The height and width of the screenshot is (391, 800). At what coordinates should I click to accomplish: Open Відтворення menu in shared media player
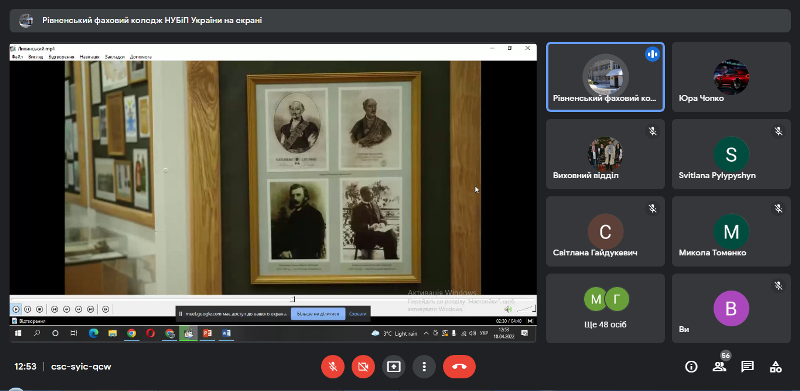point(61,57)
